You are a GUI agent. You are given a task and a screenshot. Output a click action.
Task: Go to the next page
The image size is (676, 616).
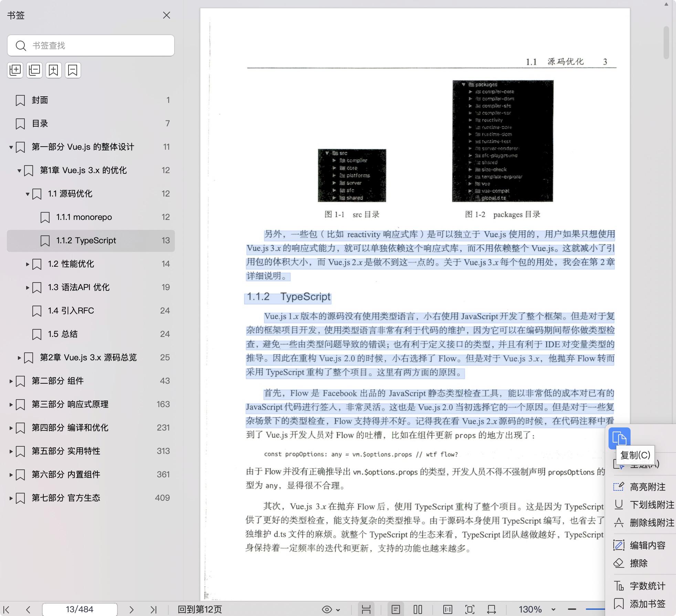pyautogui.click(x=131, y=609)
